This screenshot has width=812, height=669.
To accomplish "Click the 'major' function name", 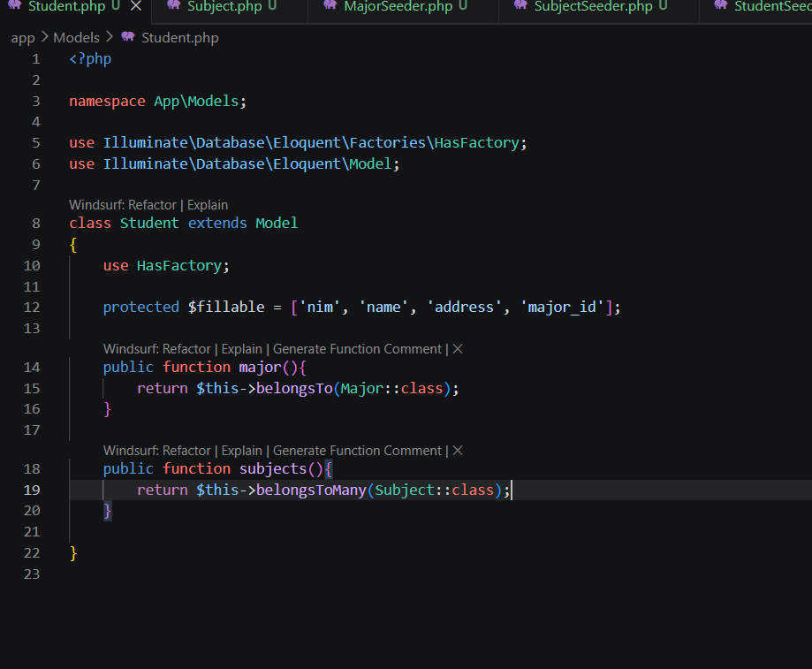I will pos(260,368).
